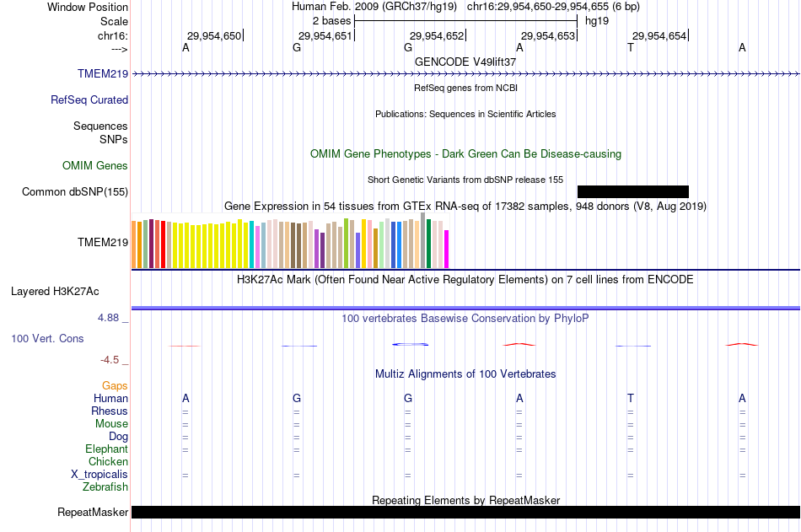Click the "chr16:" ruler label
801x532 pixels.
(113, 35)
